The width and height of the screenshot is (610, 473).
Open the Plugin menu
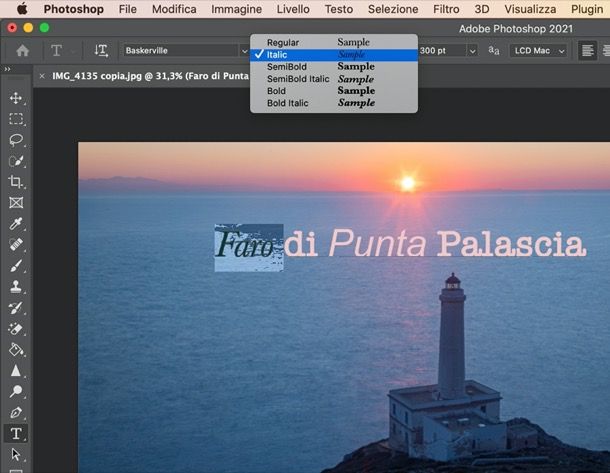click(587, 9)
